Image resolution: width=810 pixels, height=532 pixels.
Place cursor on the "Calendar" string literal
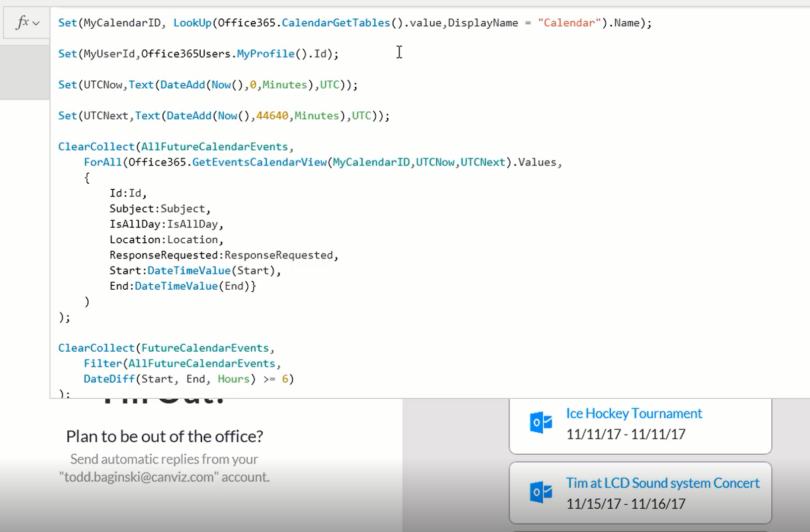coord(569,23)
